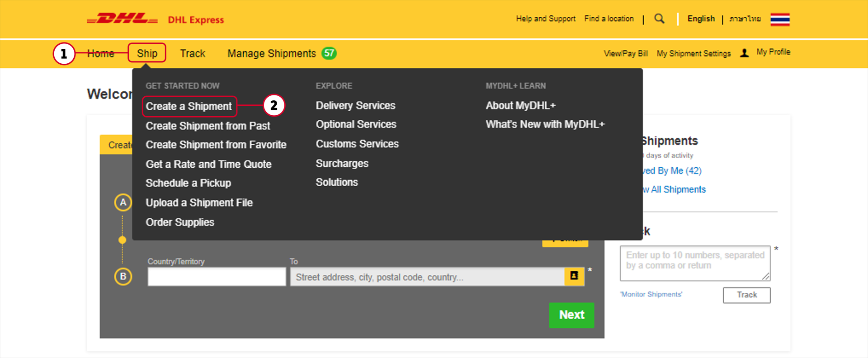Open Optional Services
This screenshot has height=358, width=868.
(x=356, y=124)
